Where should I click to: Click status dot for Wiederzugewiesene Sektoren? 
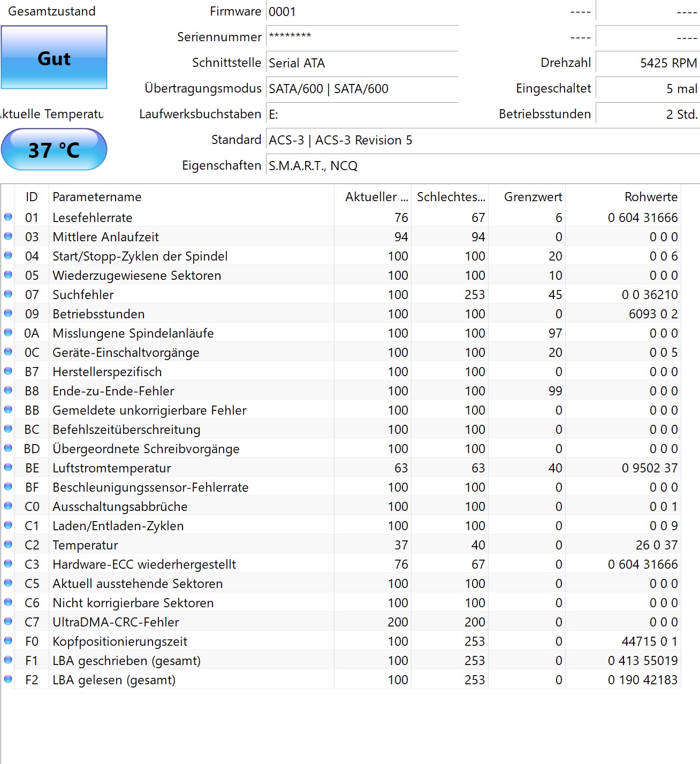(x=8, y=274)
